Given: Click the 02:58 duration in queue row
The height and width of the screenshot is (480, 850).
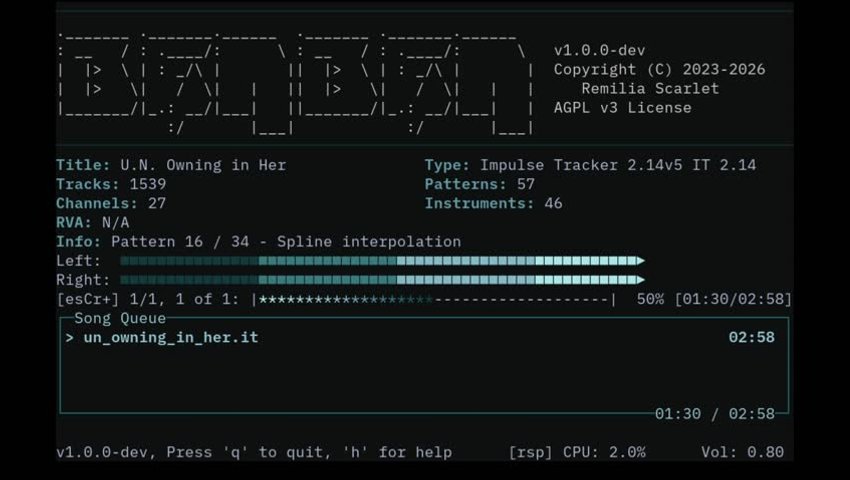Looking at the screenshot, I should pos(751,338).
